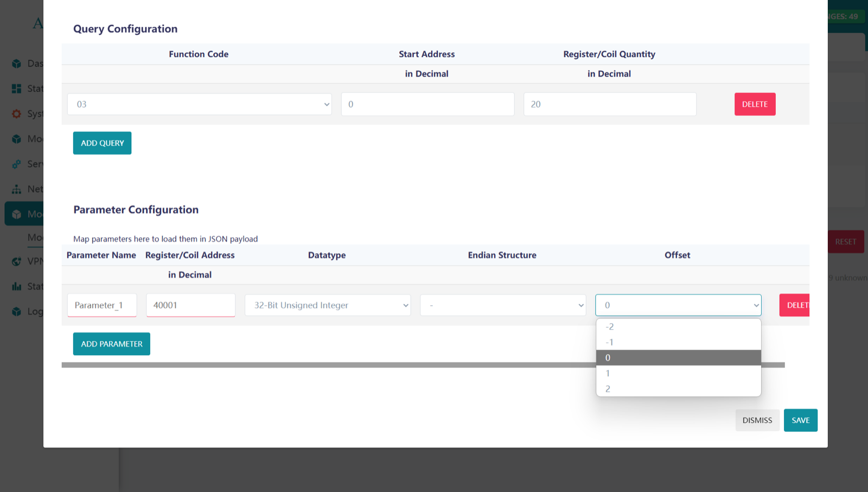The height and width of the screenshot is (492, 868).
Task: Pick offset value -1 from the dropdown list
Action: click(x=678, y=342)
